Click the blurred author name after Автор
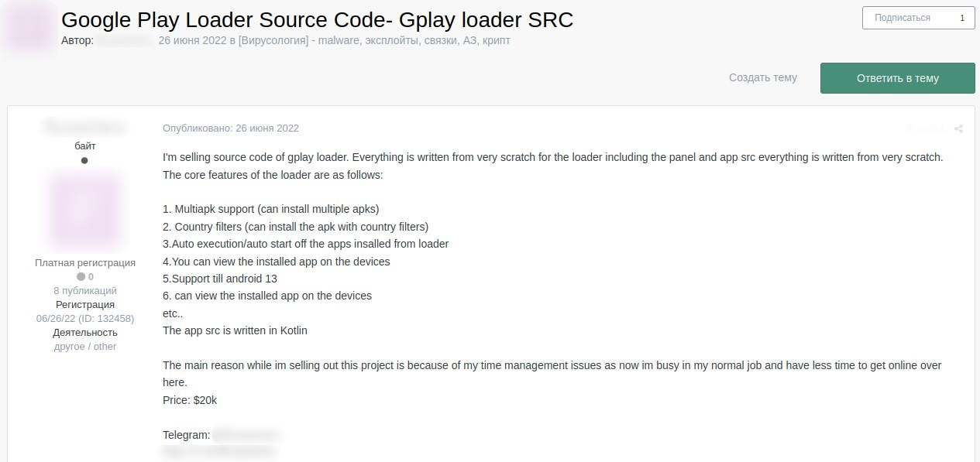This screenshot has height=462, width=980. [124, 40]
